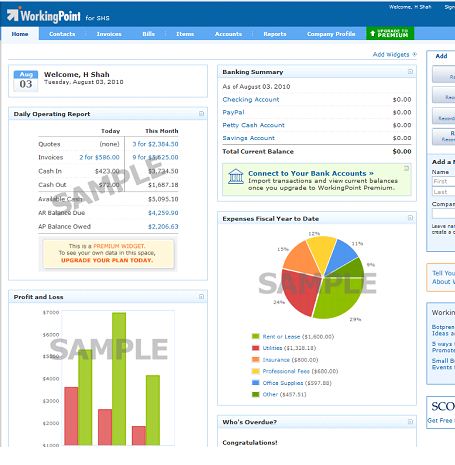
Task: Open the Checking Account link
Action: (x=251, y=99)
